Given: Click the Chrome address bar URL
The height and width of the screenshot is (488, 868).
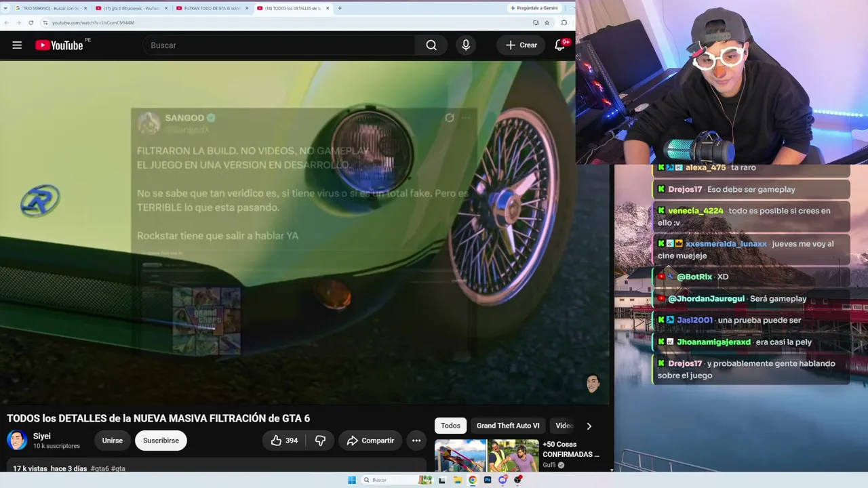Looking at the screenshot, I should tap(93, 22).
